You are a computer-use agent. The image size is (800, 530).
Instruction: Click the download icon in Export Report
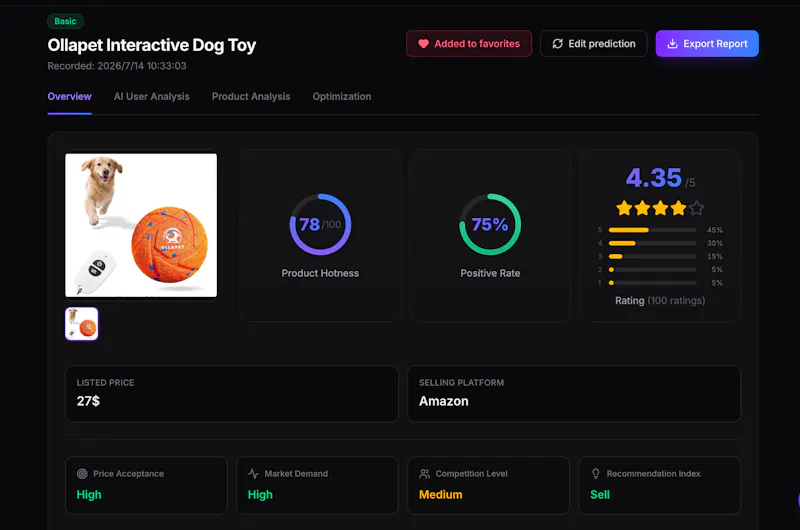(672, 44)
